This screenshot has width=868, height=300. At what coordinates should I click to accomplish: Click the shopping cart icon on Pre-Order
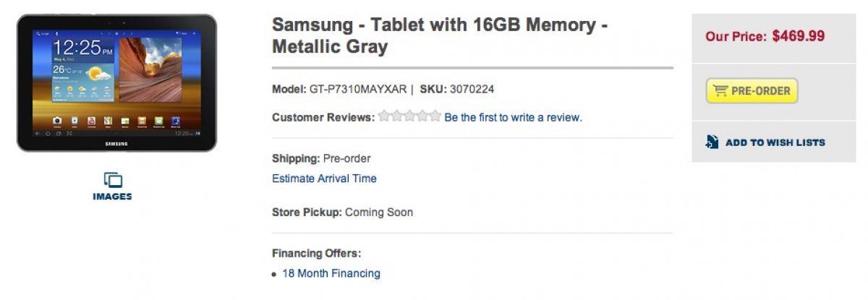720,91
